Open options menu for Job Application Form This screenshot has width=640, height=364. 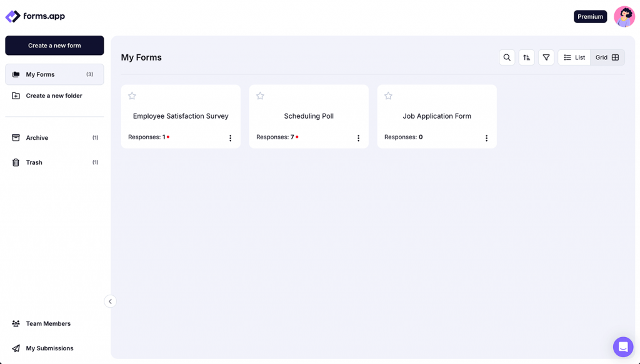pos(486,137)
